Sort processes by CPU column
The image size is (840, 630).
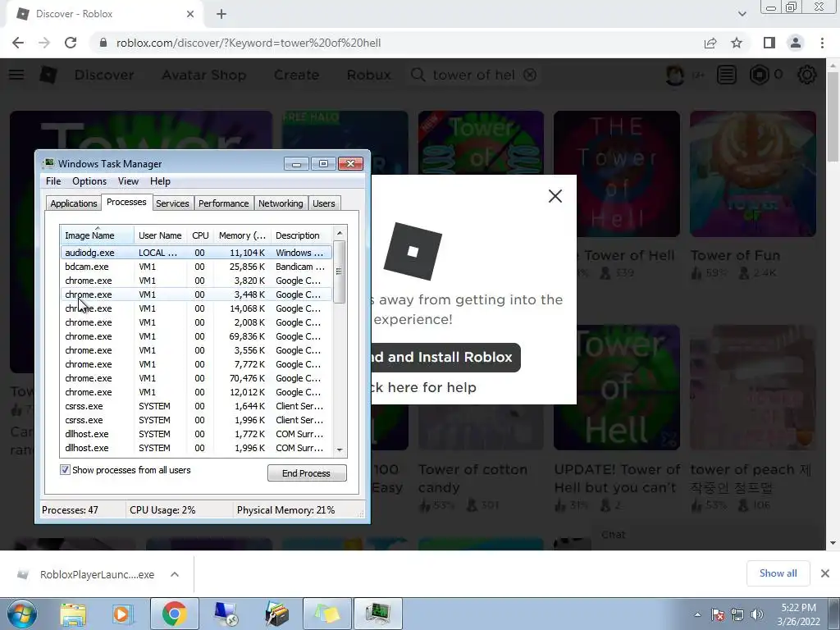200,235
